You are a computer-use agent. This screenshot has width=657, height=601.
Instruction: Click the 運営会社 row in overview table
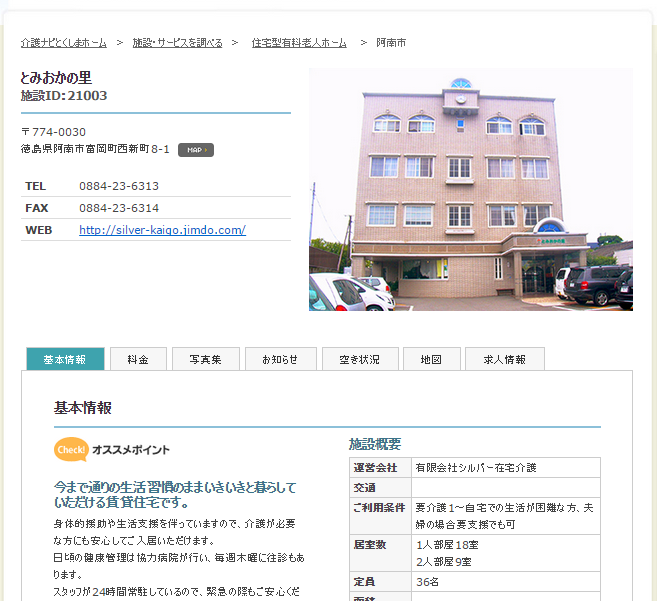[x=475, y=468]
